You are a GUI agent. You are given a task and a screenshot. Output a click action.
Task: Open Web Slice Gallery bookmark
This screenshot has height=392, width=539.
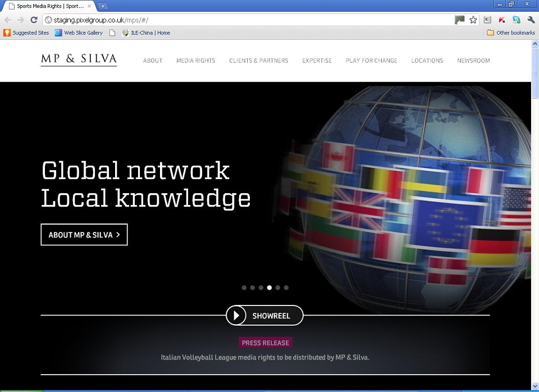coord(79,33)
